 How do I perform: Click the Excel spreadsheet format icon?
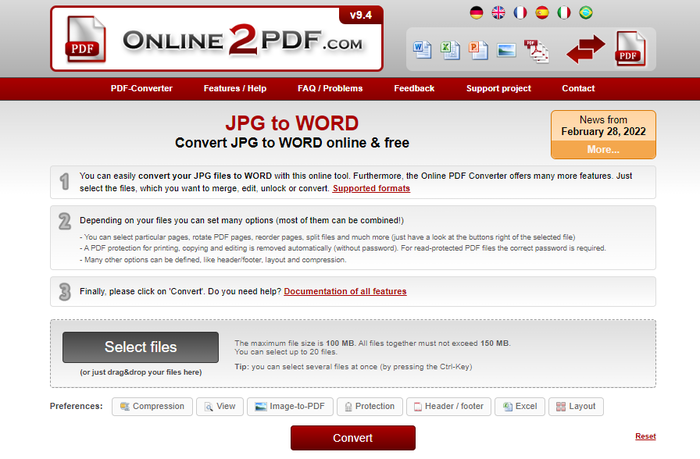450,50
